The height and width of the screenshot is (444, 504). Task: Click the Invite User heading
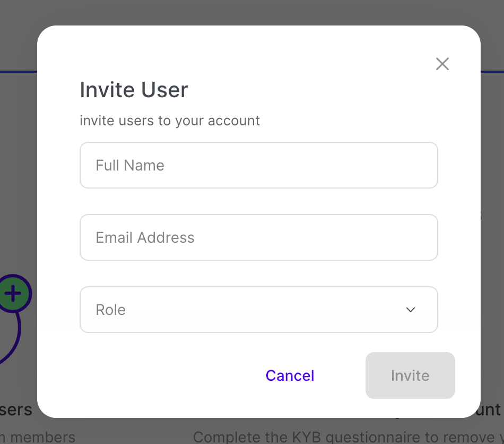tap(134, 90)
